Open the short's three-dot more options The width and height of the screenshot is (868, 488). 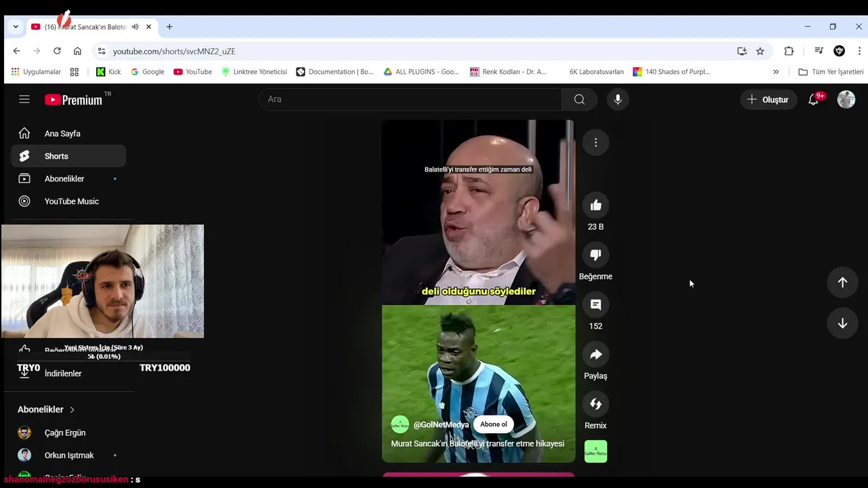(595, 142)
